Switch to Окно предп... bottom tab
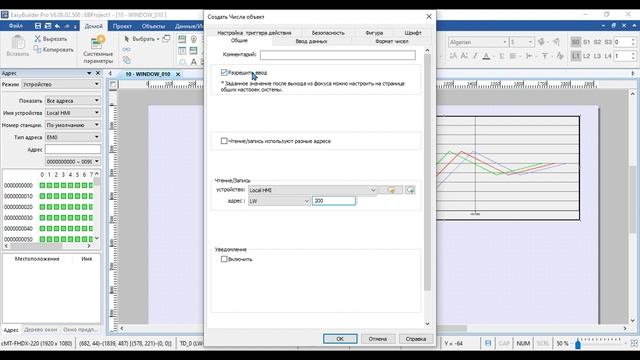Screen dimensions: 640x360 tap(80, 329)
